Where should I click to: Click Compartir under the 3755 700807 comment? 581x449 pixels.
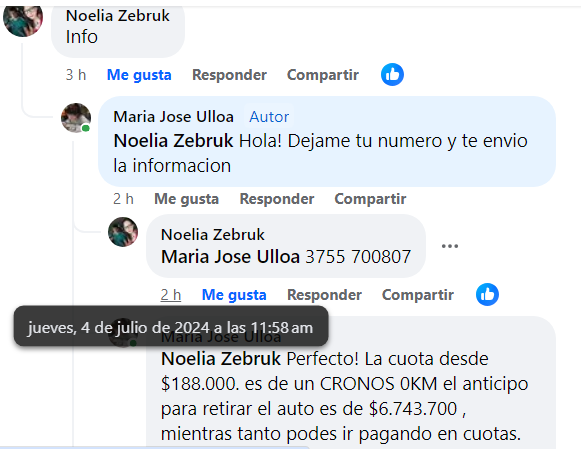click(418, 295)
